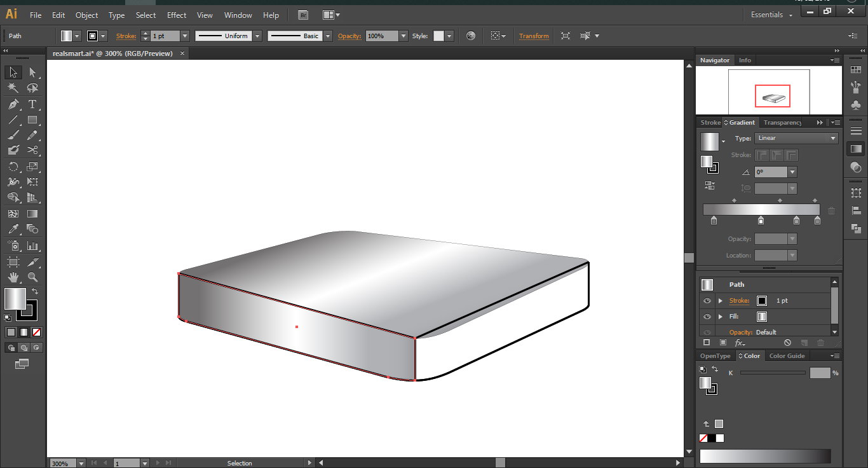Click the Reverse Gradient icon
The width and height of the screenshot is (868, 468).
coord(710,186)
